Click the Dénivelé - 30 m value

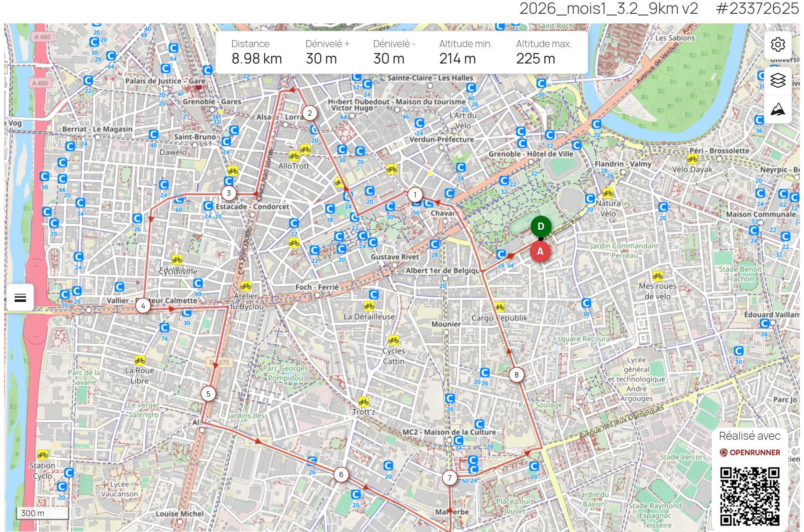tap(389, 58)
